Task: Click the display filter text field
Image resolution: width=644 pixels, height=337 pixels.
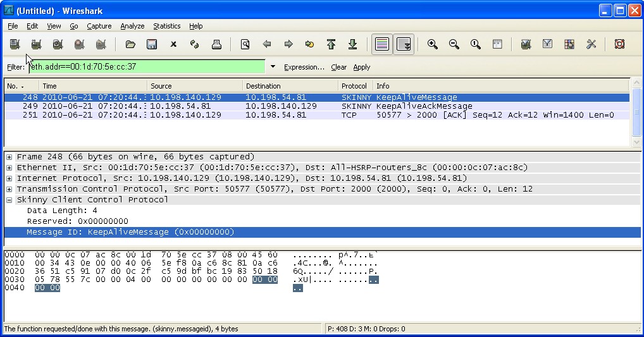Action: (146, 66)
